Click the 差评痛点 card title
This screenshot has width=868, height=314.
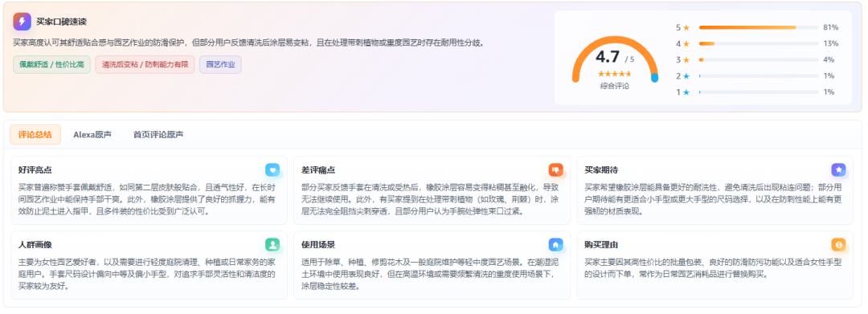pos(318,169)
